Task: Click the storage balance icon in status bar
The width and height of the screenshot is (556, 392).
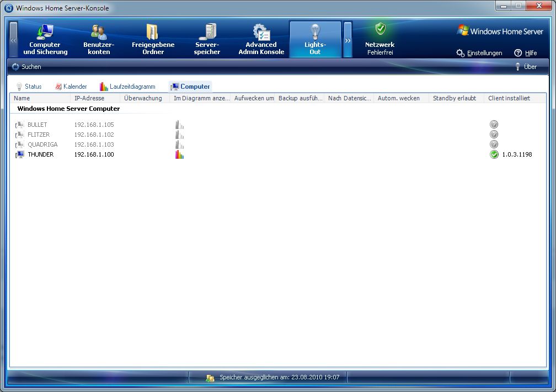Action: [x=210, y=378]
